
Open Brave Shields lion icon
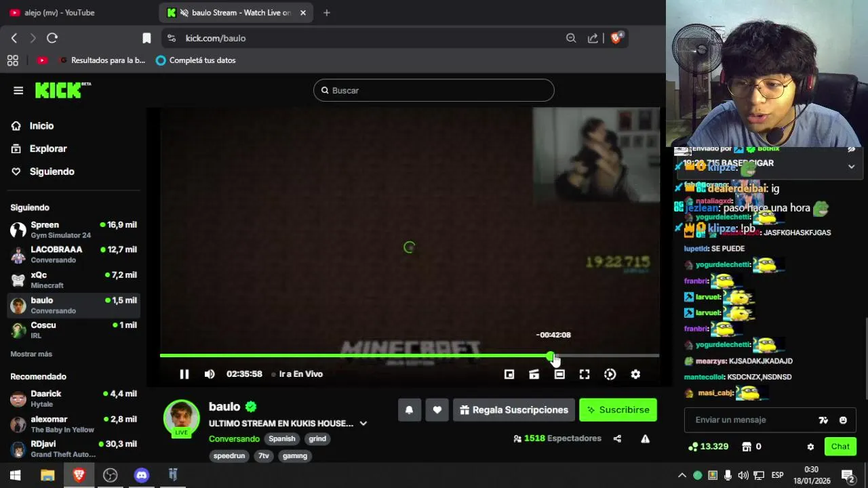(x=616, y=38)
